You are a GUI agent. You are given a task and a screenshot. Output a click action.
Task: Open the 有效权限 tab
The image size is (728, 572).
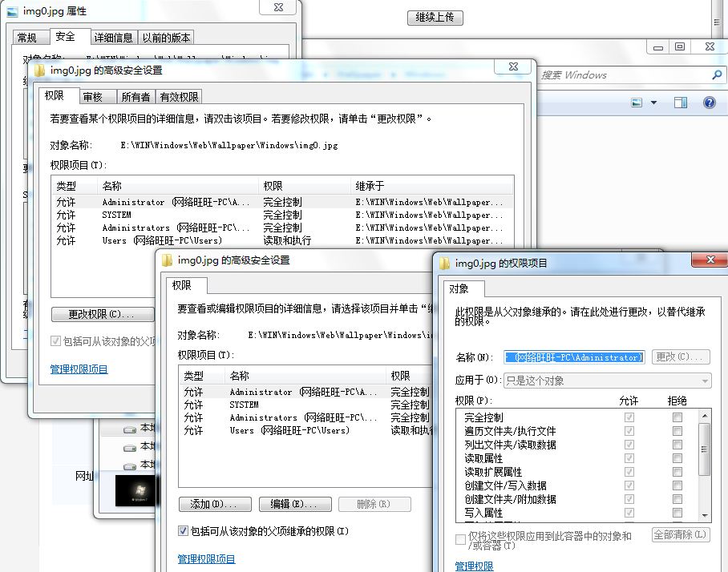[179, 97]
